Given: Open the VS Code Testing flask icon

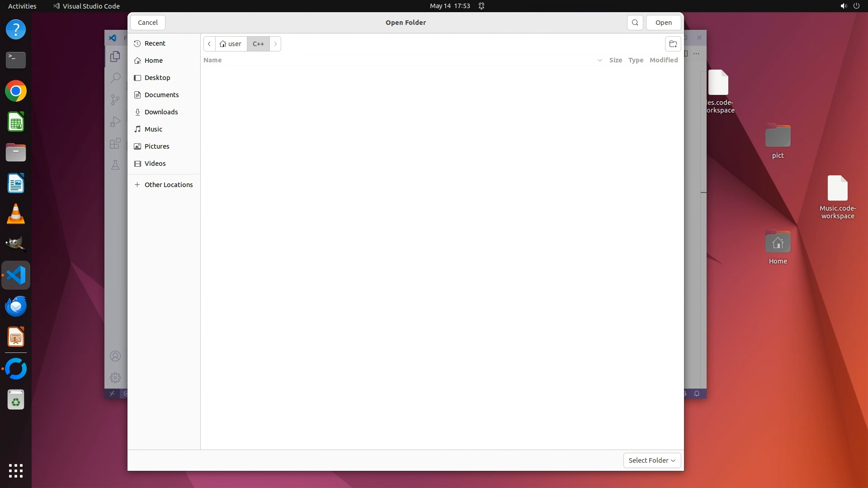Looking at the screenshot, I should pos(115,165).
